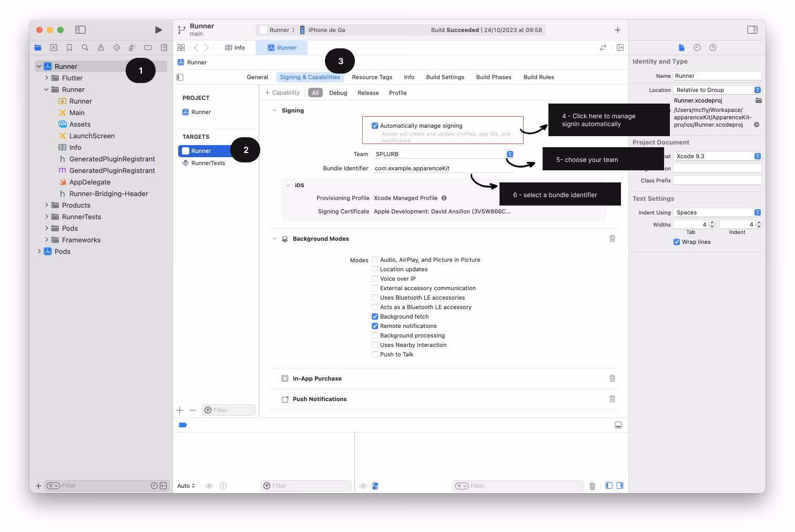Select the RunnerTests target
This screenshot has height=532, width=795.
point(204,163)
